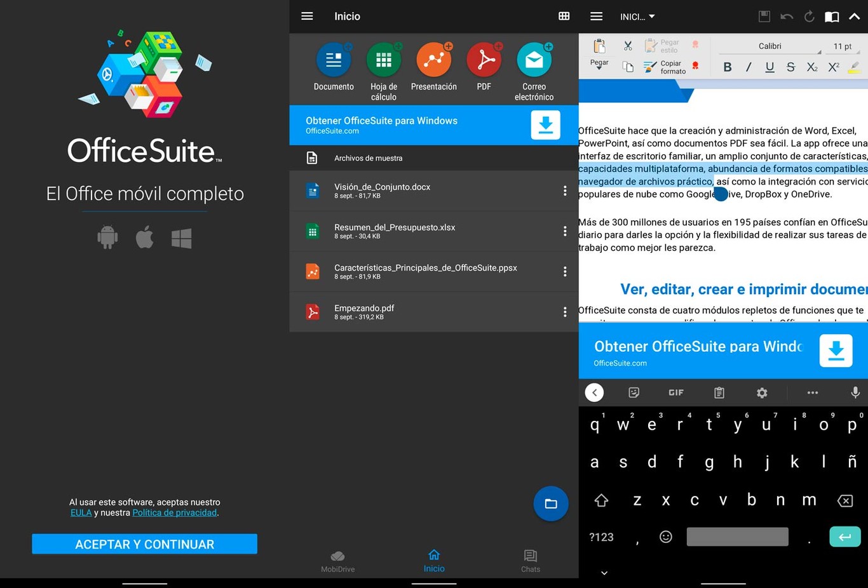Viewport: 868px width, 588px height.
Task: Toggle bold formatting on selected text
Action: pyautogui.click(x=727, y=67)
